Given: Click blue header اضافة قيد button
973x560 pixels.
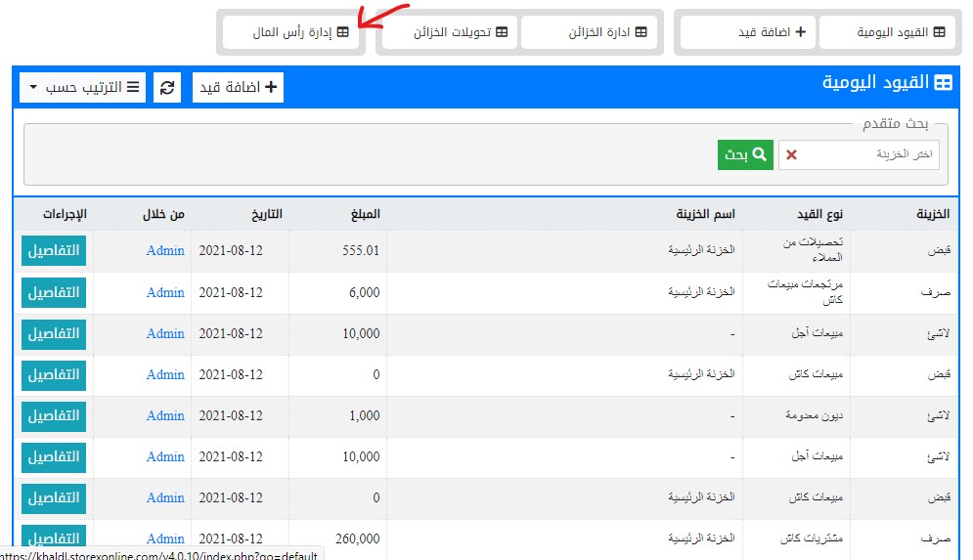Looking at the screenshot, I should (x=238, y=87).
